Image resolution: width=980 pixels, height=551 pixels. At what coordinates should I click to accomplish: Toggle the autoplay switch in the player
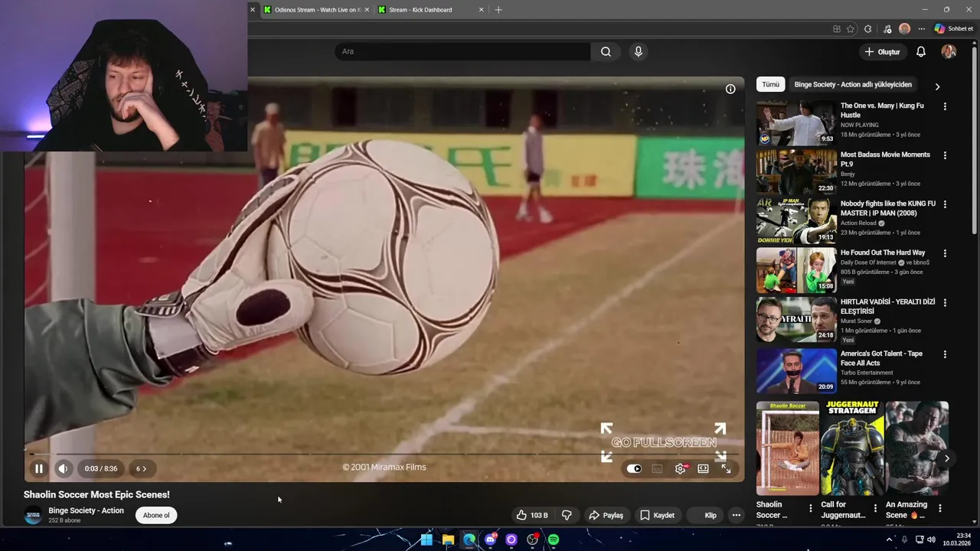[634, 468]
